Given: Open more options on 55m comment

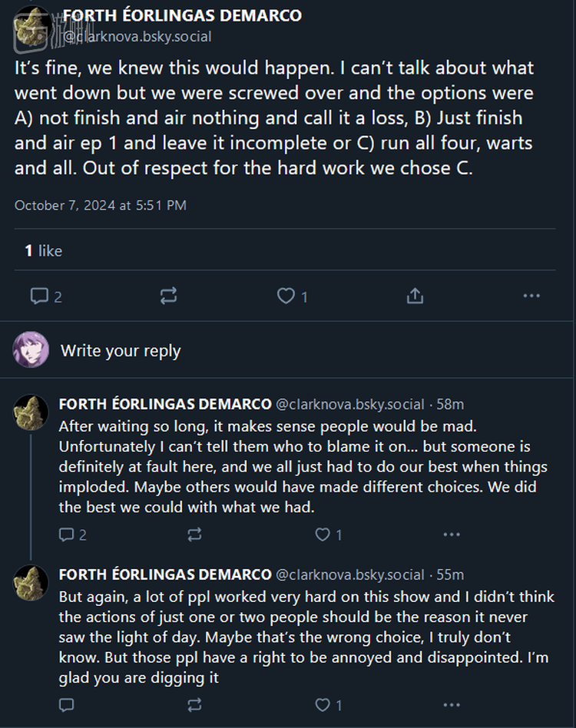Looking at the screenshot, I should click(452, 704).
